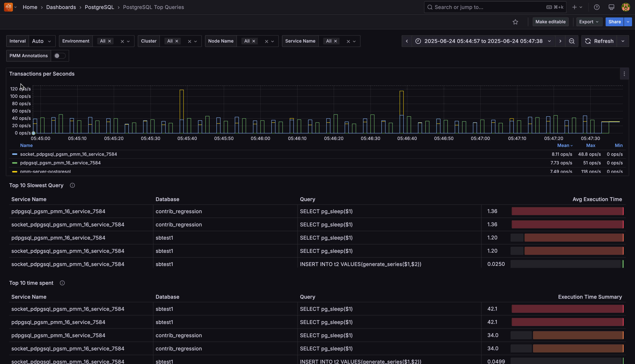Open the auto-refresh interval dropdown beside Refresh
The width and height of the screenshot is (635, 364).
point(623,41)
